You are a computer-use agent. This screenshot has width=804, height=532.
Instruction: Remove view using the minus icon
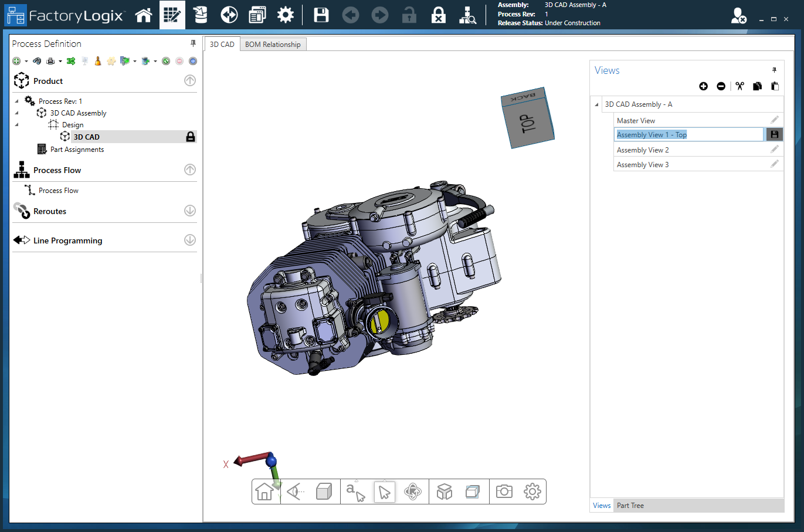pyautogui.click(x=721, y=86)
